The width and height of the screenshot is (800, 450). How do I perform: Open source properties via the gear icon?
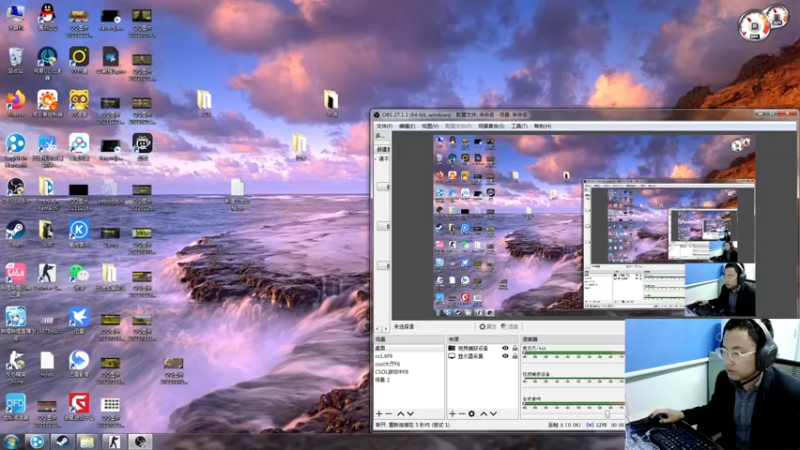tap(472, 414)
